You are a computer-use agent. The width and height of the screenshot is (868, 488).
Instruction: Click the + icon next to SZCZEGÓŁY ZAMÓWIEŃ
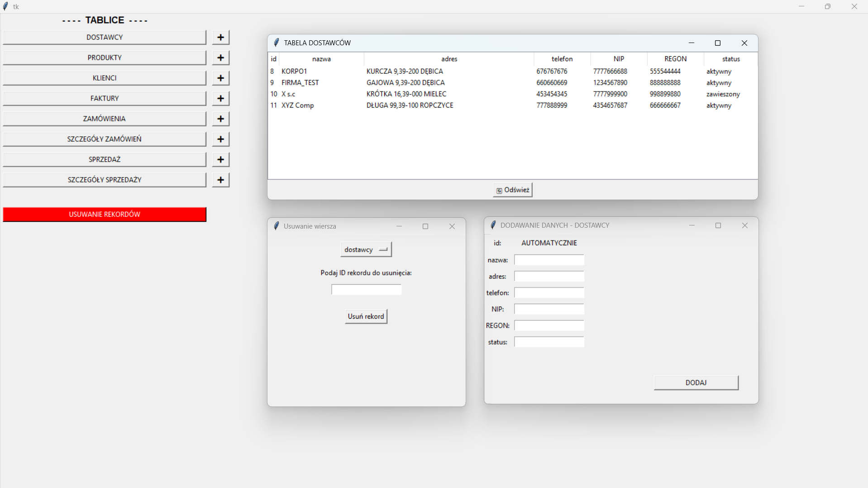(220, 139)
